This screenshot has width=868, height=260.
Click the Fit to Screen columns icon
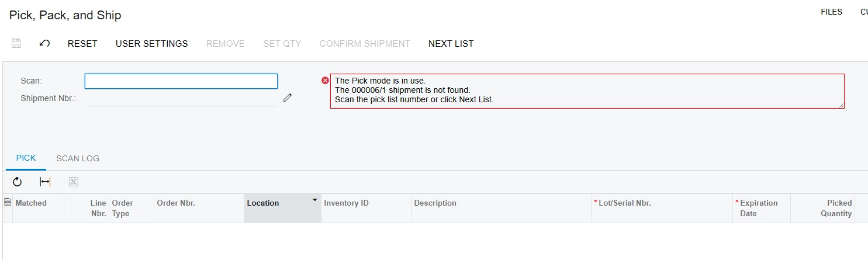pyautogui.click(x=45, y=182)
